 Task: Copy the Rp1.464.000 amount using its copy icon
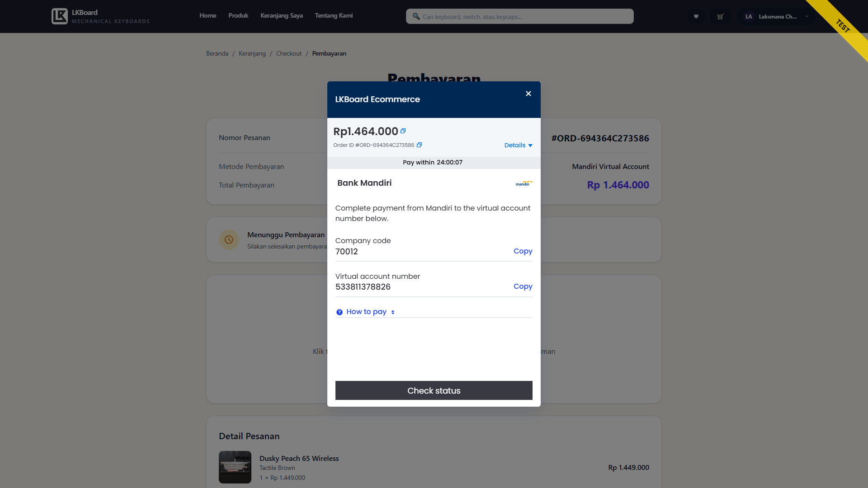(x=403, y=131)
